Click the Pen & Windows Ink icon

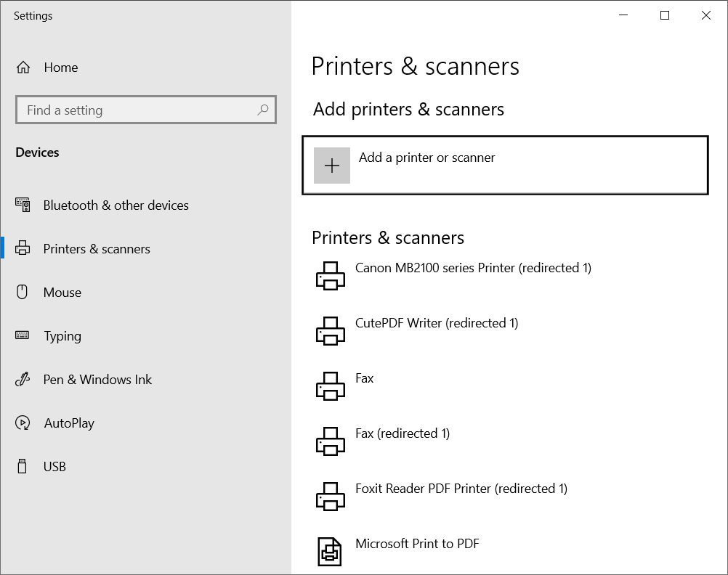[23, 379]
